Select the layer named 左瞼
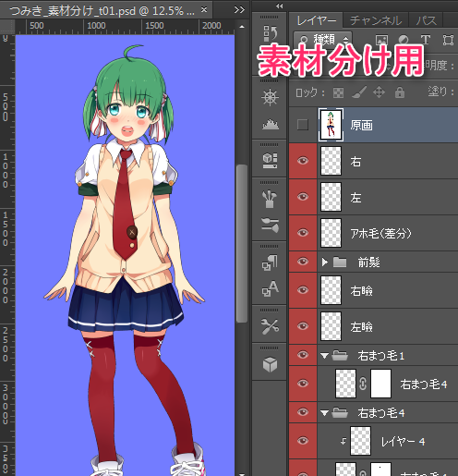 (x=361, y=326)
